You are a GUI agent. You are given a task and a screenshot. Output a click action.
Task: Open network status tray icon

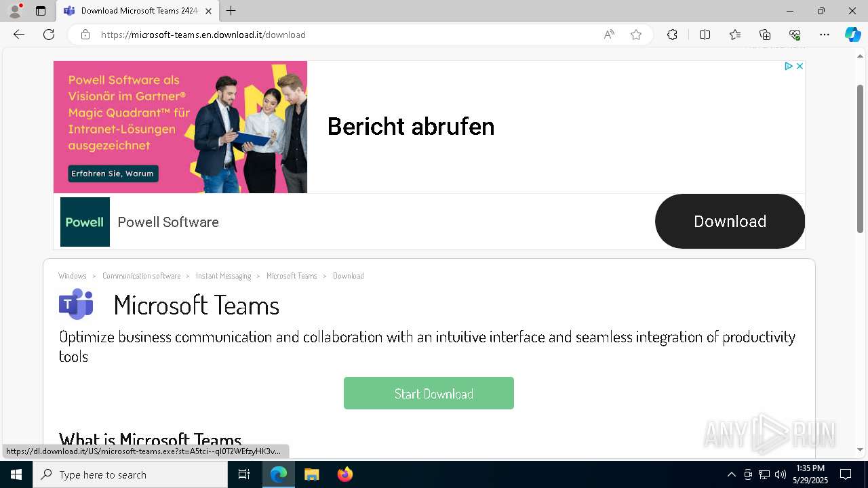[764, 474]
